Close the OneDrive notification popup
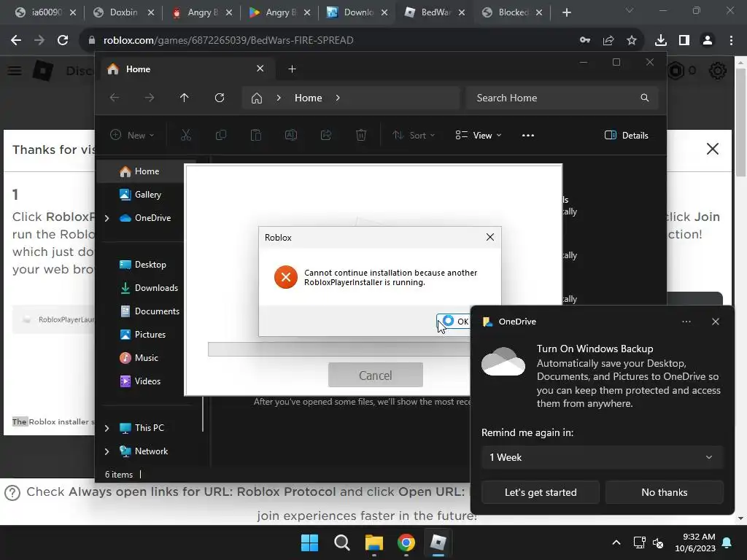 click(715, 322)
